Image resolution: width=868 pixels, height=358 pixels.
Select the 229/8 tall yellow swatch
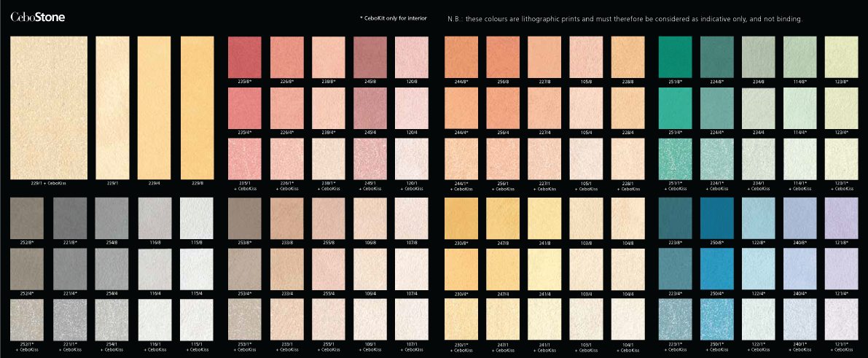[197, 107]
